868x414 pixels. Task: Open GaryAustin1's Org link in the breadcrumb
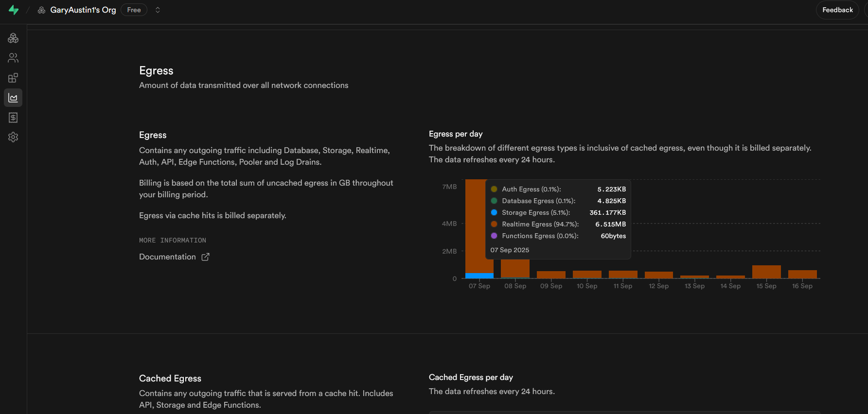[83, 10]
